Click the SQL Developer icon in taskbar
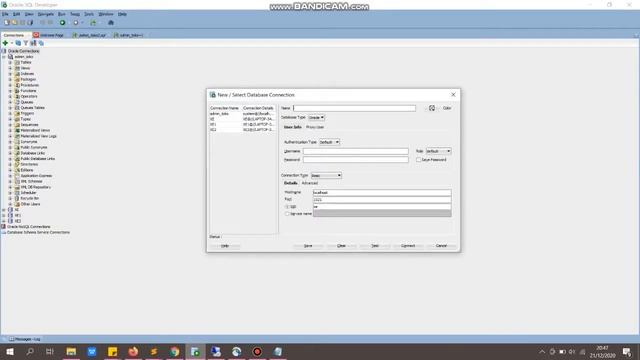 tap(195, 351)
